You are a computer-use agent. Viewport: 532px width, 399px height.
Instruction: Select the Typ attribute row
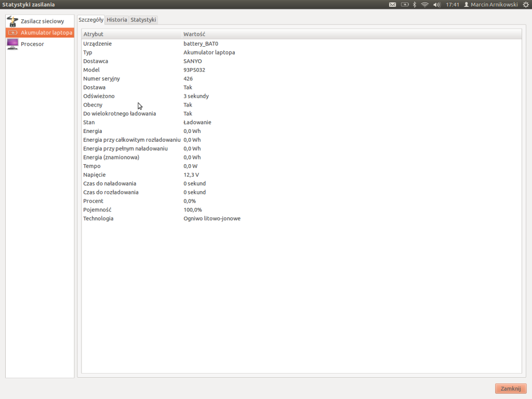[x=301, y=52]
